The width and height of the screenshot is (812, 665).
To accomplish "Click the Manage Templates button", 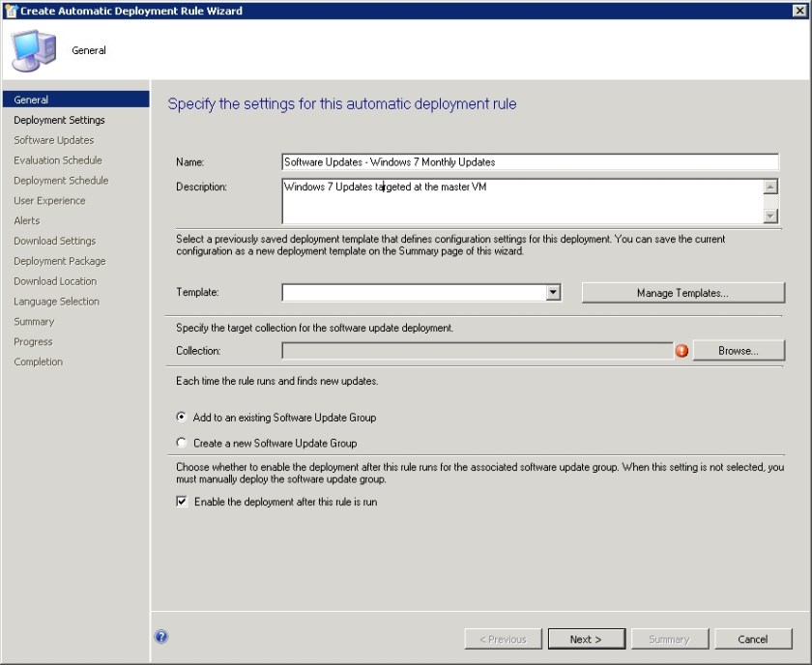I will pos(682,292).
